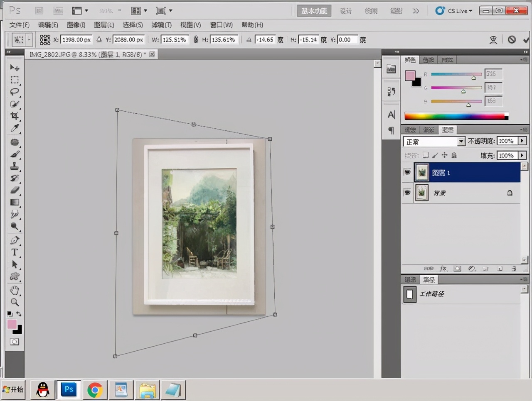The height and width of the screenshot is (401, 532).
Task: Commit the transform with the checkmark
Action: click(x=526, y=40)
